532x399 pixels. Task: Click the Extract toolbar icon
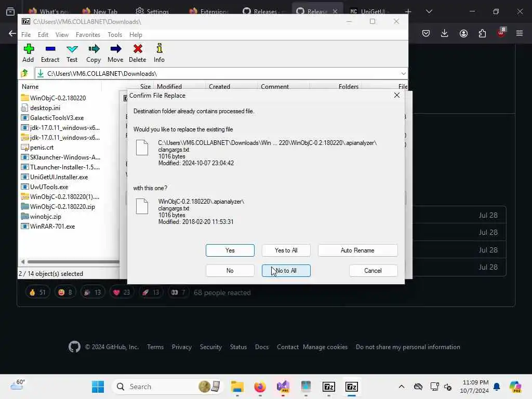(50, 54)
